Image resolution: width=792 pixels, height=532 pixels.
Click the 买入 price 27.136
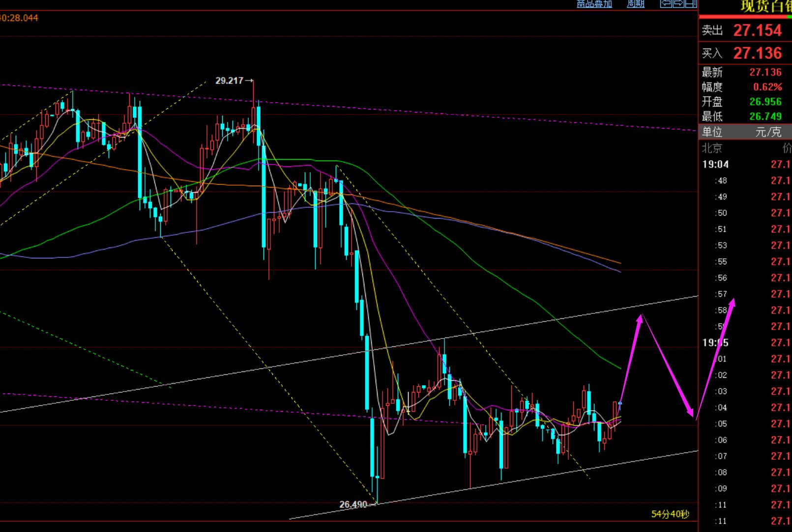click(x=758, y=53)
